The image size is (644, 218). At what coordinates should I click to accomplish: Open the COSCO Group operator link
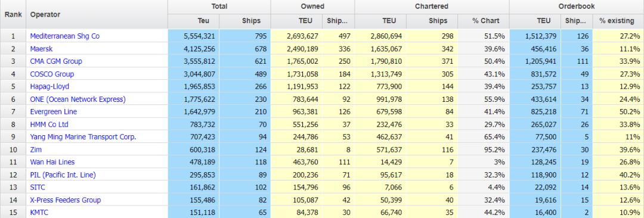tap(52, 74)
